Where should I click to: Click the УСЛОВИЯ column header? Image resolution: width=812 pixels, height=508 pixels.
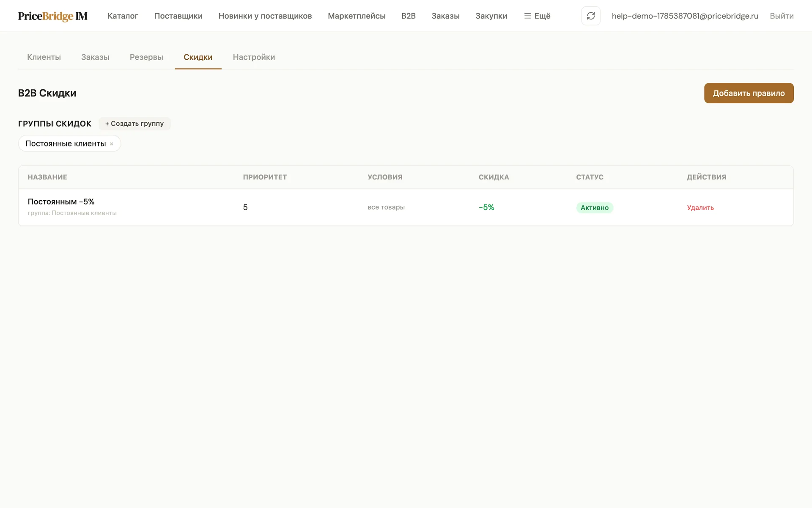click(x=385, y=177)
